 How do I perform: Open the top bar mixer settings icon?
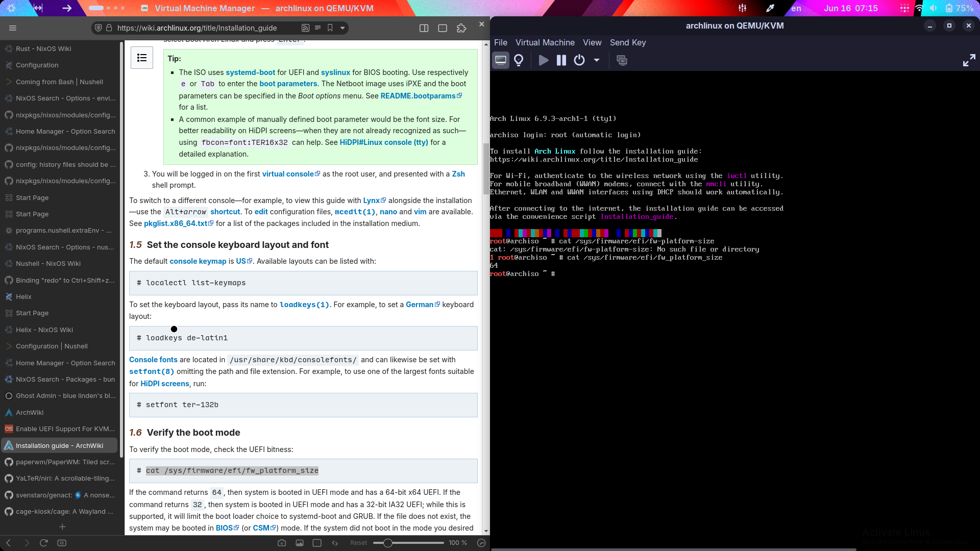pos(742,8)
